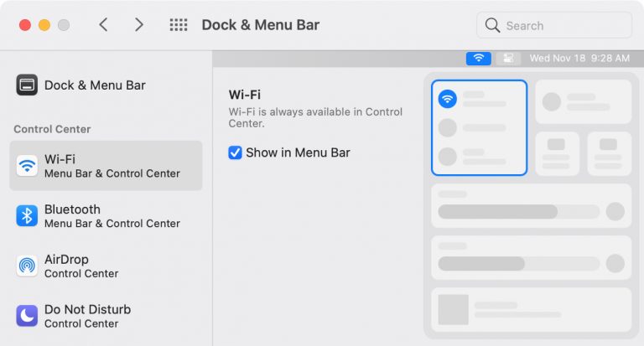
Task: Uncheck Show in Menu Bar checkbox
Action: (235, 152)
